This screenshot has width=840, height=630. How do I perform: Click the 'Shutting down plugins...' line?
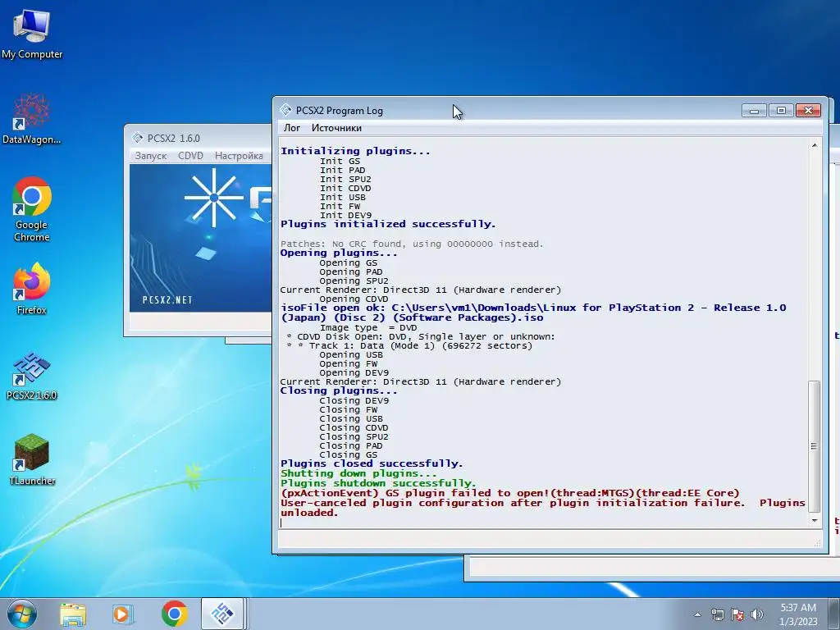358,473
